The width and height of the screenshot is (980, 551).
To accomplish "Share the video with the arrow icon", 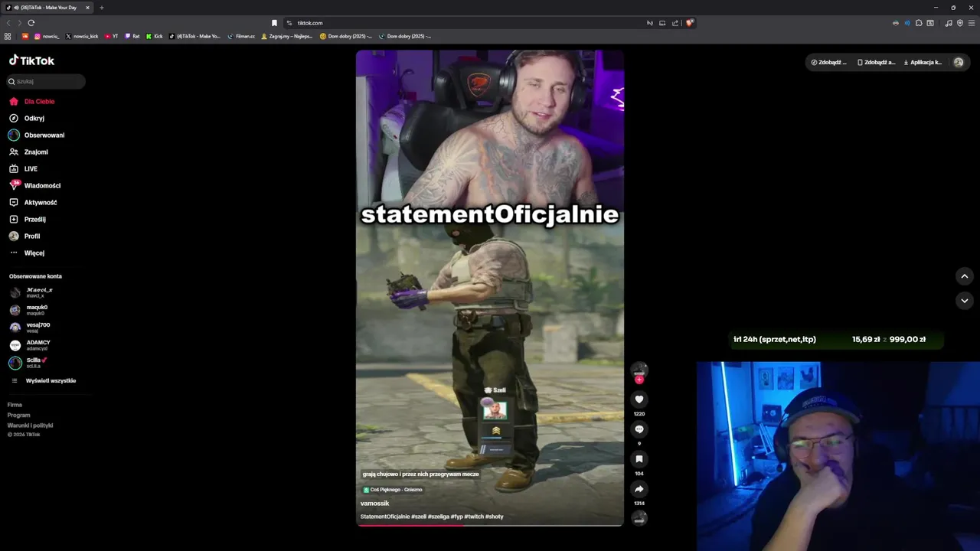I will 639,489.
